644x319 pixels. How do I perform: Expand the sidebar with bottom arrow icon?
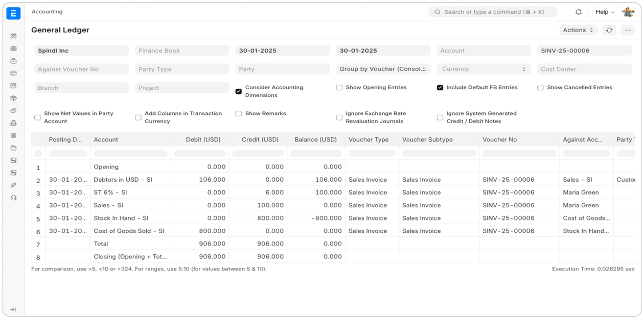click(x=13, y=309)
